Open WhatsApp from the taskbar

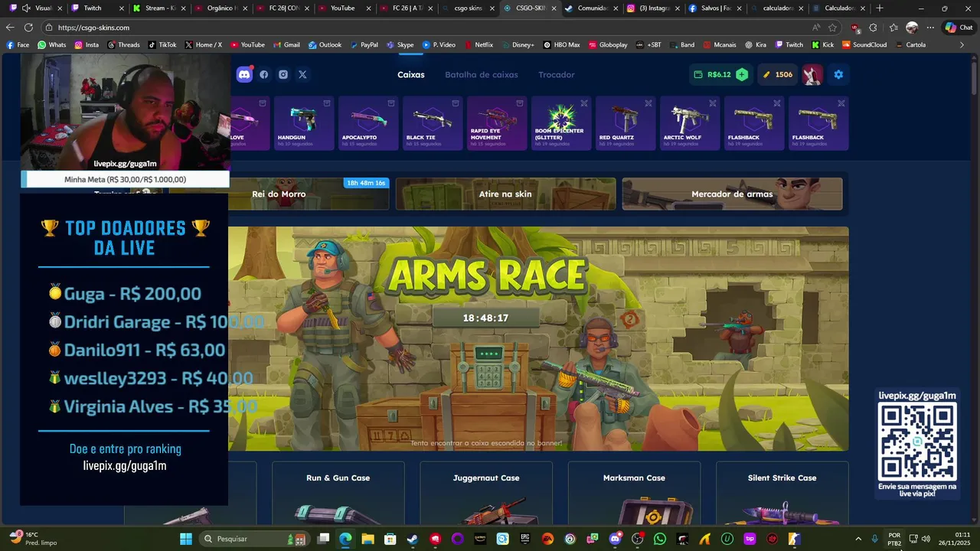pyautogui.click(x=660, y=539)
